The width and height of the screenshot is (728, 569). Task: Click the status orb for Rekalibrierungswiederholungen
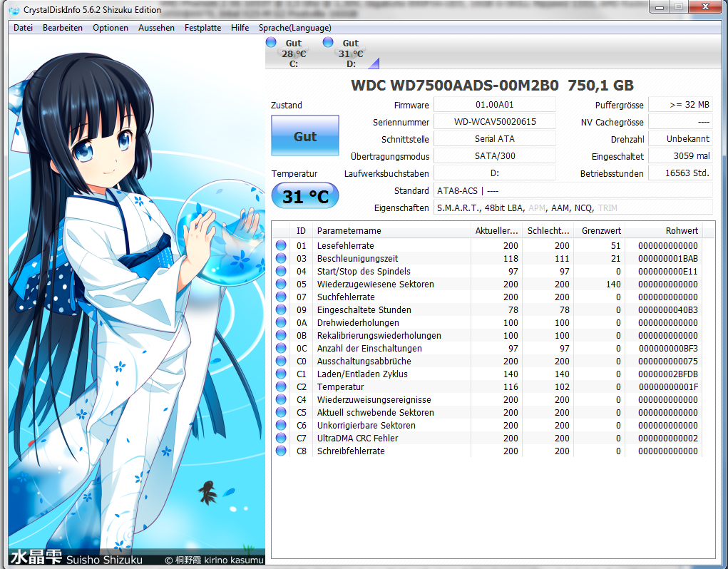(281, 335)
